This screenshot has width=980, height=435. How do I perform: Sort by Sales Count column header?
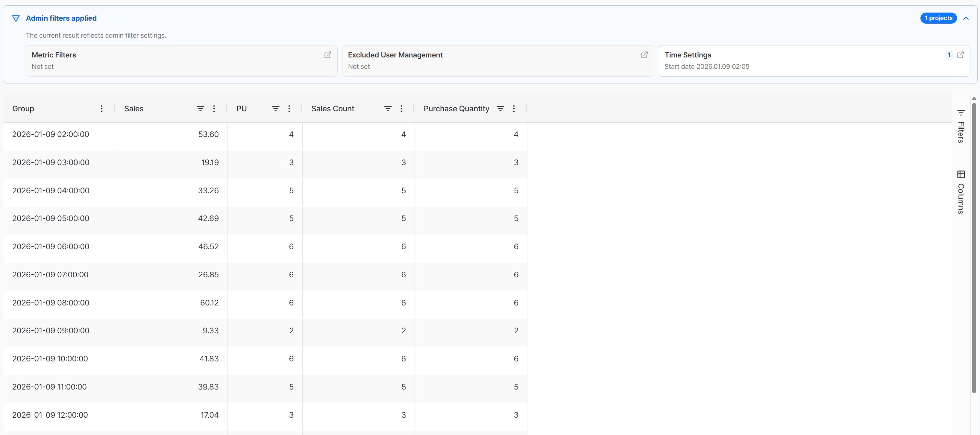(x=333, y=109)
